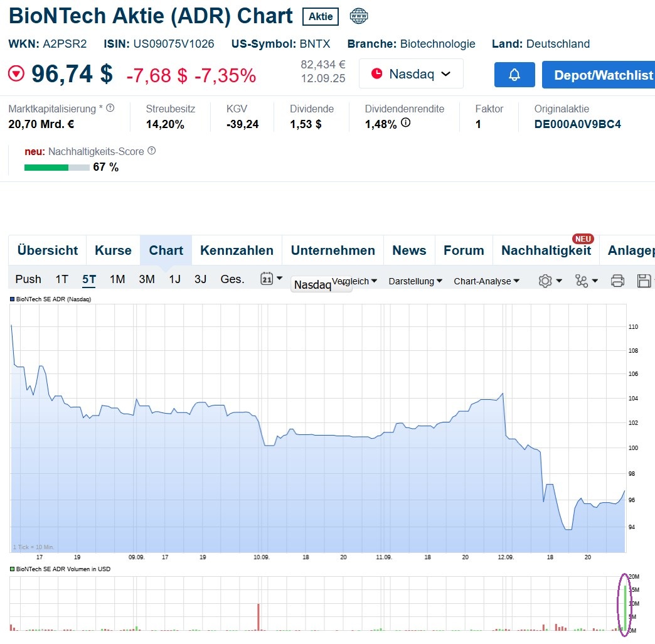Click the Depot/Watchlist button
The image size is (655, 644).
598,75
